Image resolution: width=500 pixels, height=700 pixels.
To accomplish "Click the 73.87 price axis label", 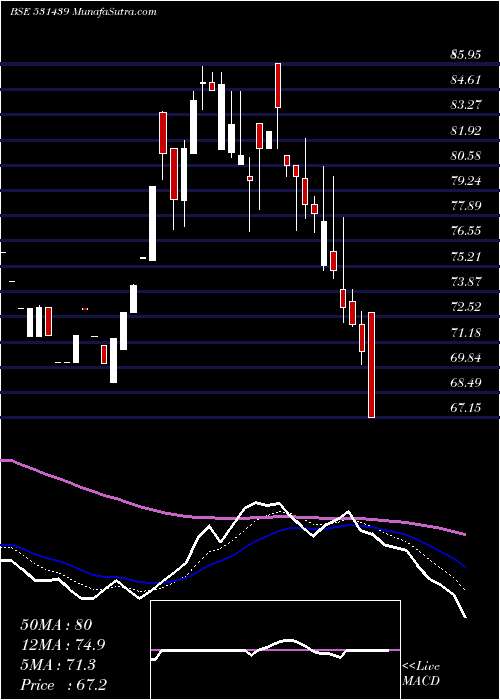I will [x=466, y=282].
